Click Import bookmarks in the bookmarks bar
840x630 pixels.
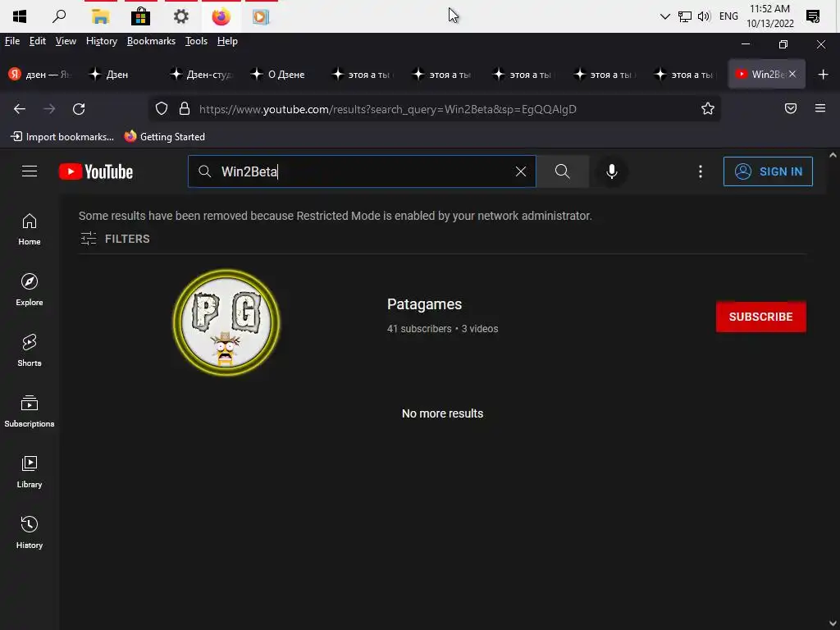[62, 137]
